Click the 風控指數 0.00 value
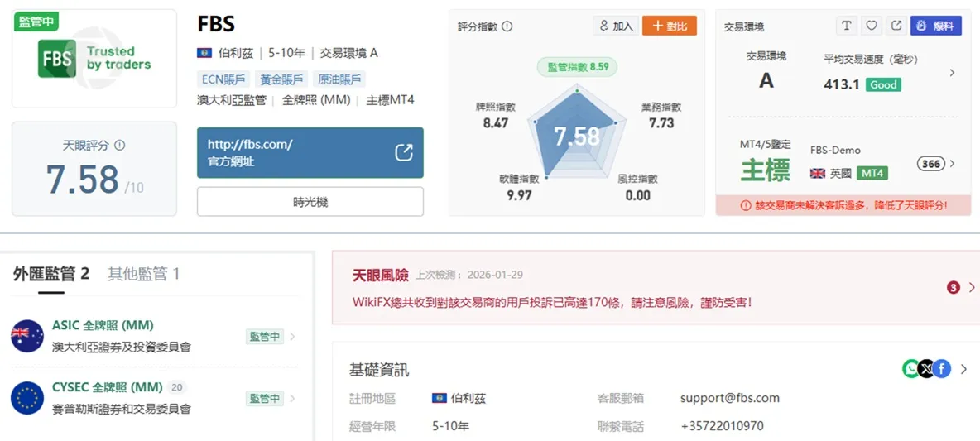Image resolution: width=980 pixels, height=441 pixels. (x=637, y=195)
